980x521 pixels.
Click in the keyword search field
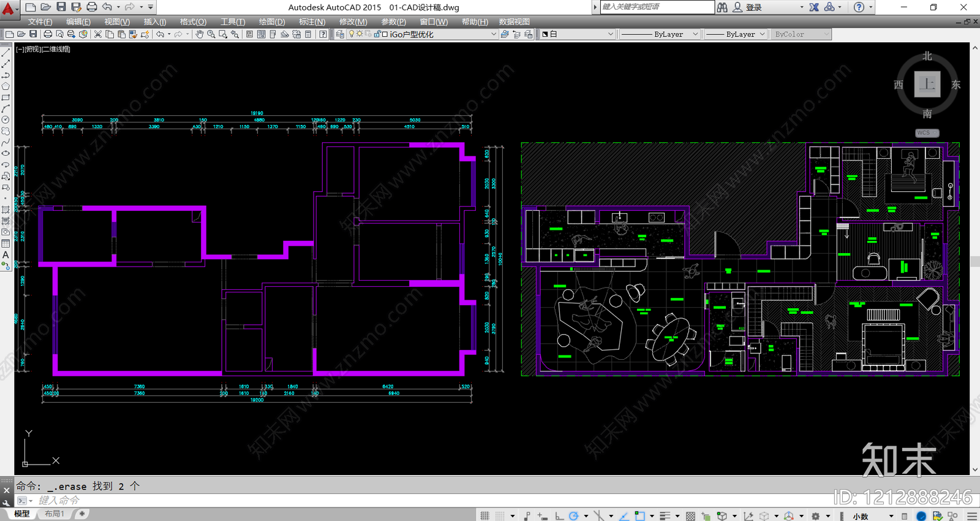(657, 7)
